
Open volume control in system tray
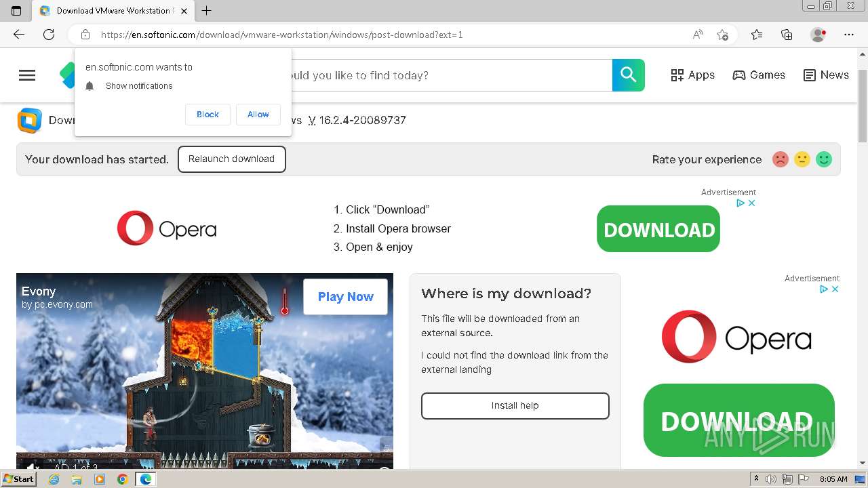[x=771, y=479]
